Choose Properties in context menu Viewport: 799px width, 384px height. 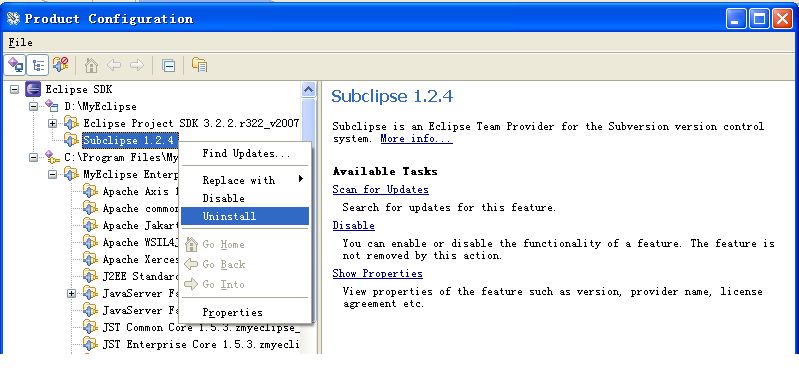pos(245,312)
